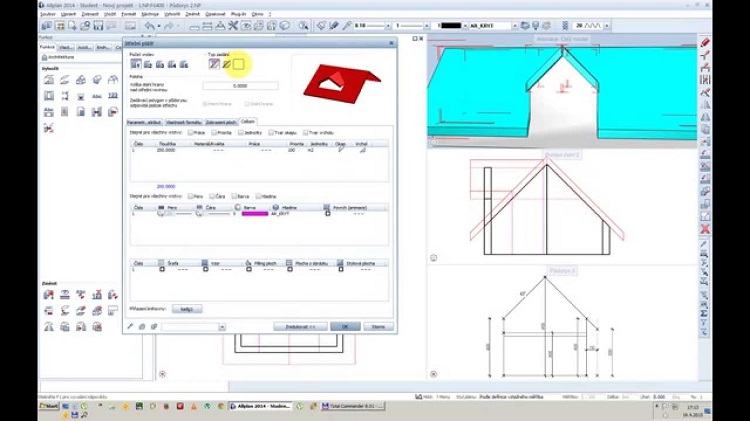Open the favorites dropdown in dialog footer
Screen dimensions: 750x421
coord(222,327)
